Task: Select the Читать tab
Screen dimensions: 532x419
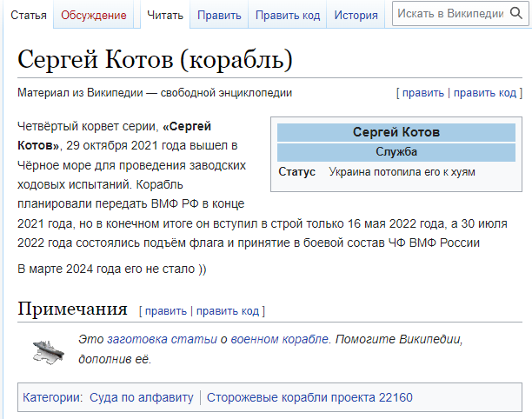Action: 164,16
